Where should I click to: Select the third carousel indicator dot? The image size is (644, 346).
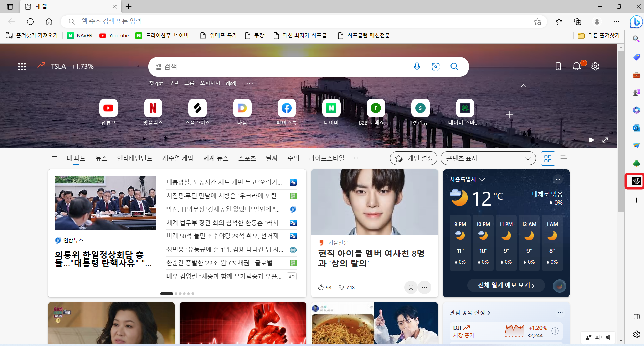point(180,293)
